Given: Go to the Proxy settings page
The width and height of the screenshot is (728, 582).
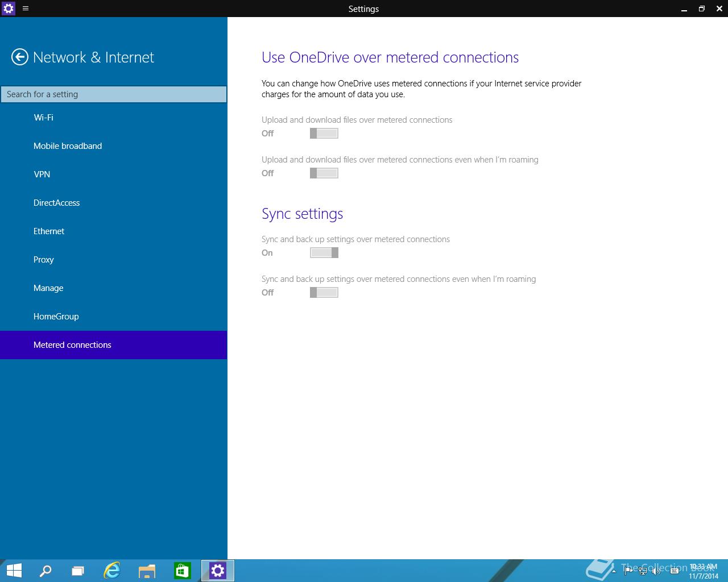Looking at the screenshot, I should tap(114, 260).
